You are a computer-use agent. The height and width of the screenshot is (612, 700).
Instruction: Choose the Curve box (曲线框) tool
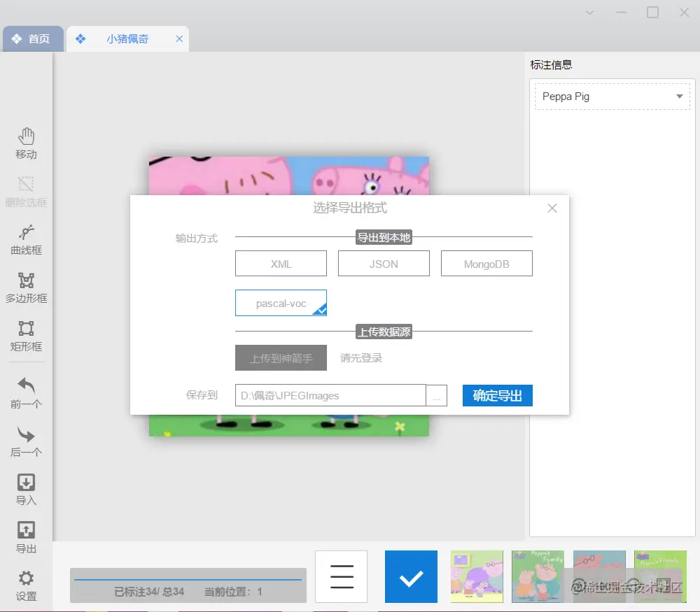(x=26, y=239)
